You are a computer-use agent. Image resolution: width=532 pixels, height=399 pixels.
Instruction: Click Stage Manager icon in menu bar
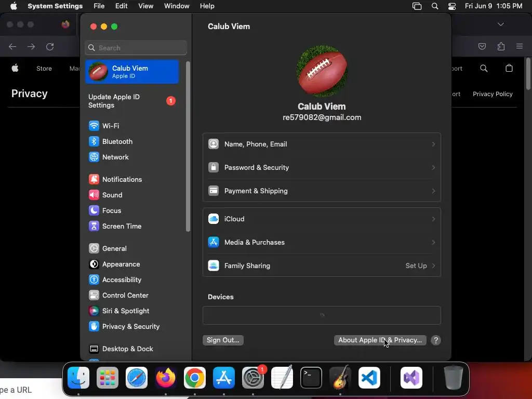(x=417, y=6)
